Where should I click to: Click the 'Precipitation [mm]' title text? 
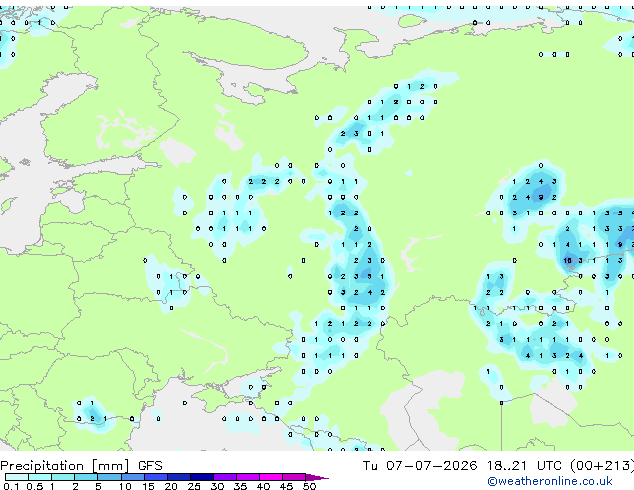point(65,466)
